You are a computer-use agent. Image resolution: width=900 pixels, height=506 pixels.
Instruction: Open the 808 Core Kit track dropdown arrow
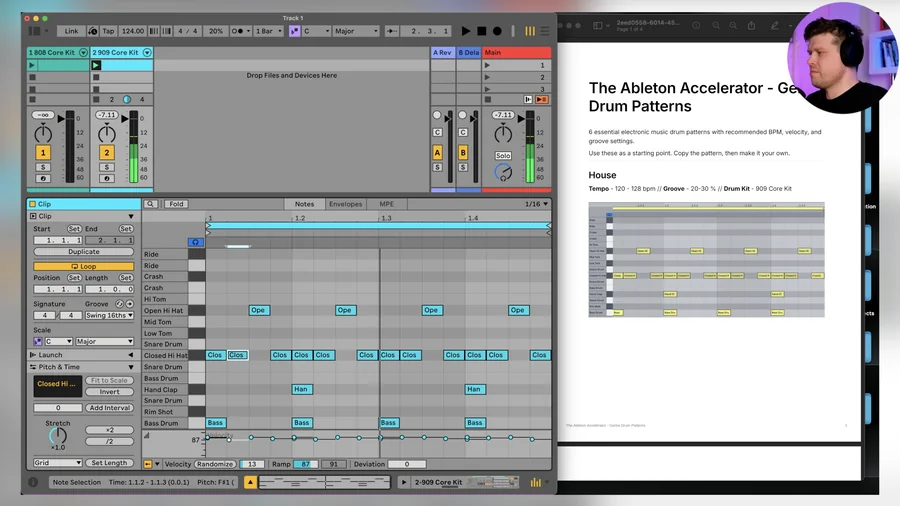point(83,52)
